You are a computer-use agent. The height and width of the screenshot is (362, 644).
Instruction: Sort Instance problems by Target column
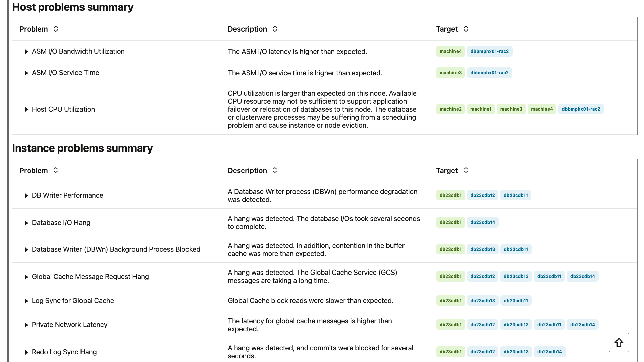click(x=466, y=170)
